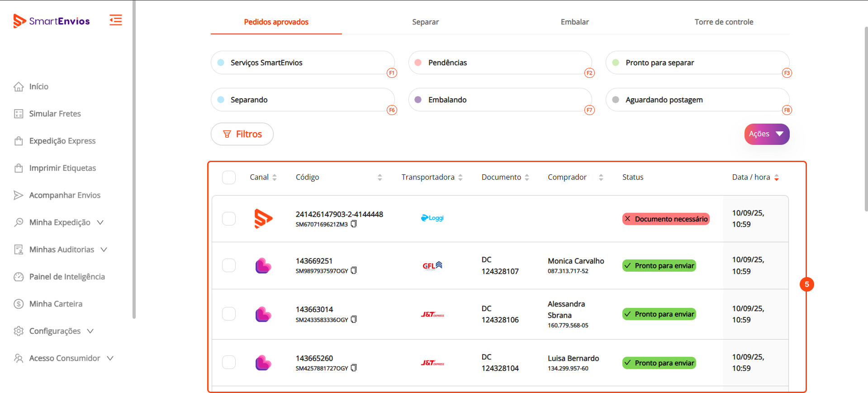Tick checkbox for order 241426147903-2-4144448
The image size is (868, 393).
point(229,219)
